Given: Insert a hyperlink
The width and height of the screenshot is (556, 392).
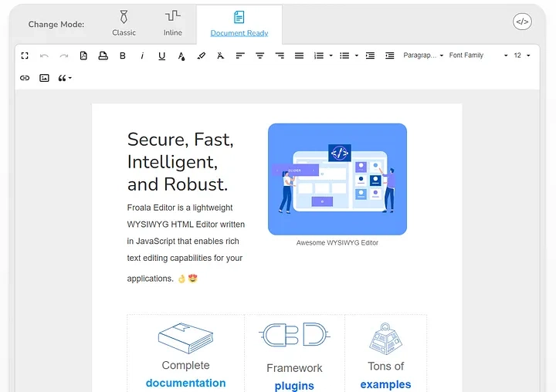Looking at the screenshot, I should pos(25,78).
